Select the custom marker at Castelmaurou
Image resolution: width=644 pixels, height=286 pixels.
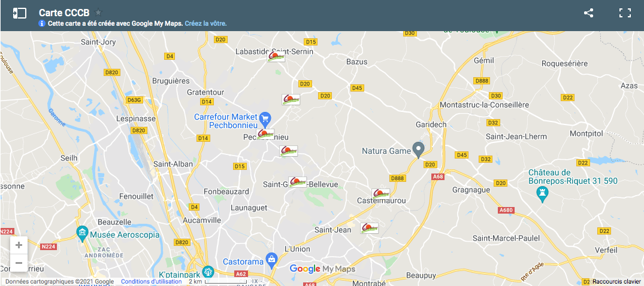(380, 194)
